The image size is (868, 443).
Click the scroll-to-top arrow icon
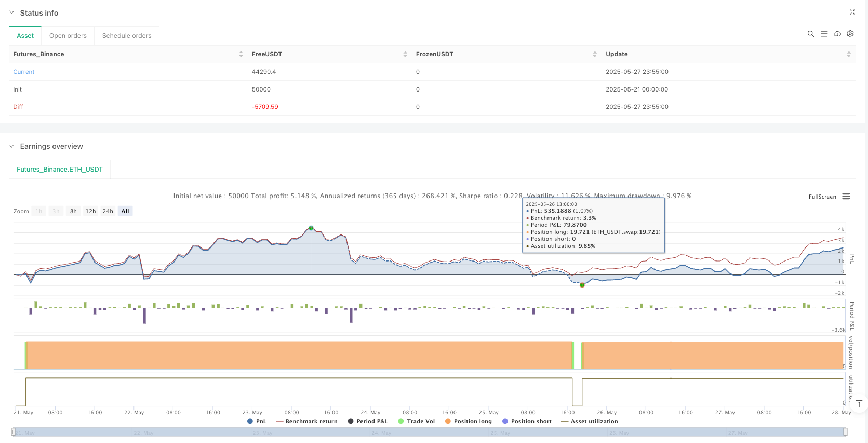(x=859, y=404)
